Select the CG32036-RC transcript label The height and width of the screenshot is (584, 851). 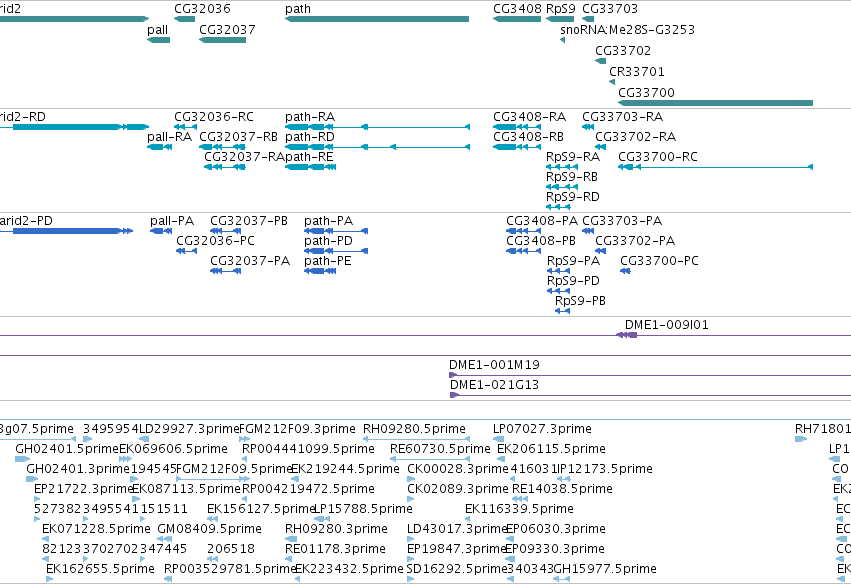coord(214,117)
